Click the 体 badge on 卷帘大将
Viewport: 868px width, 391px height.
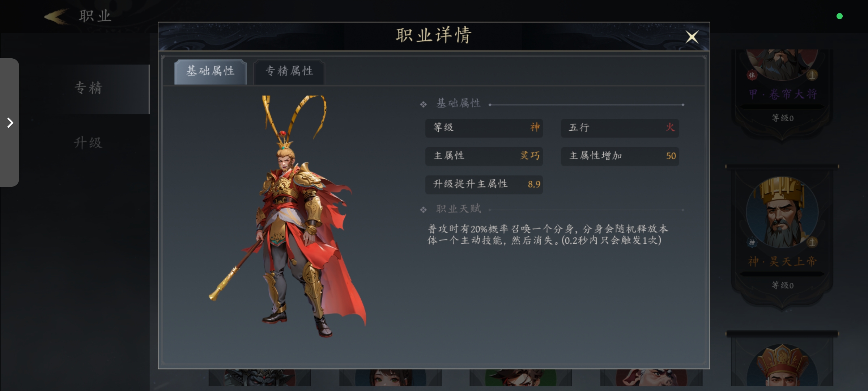[752, 75]
